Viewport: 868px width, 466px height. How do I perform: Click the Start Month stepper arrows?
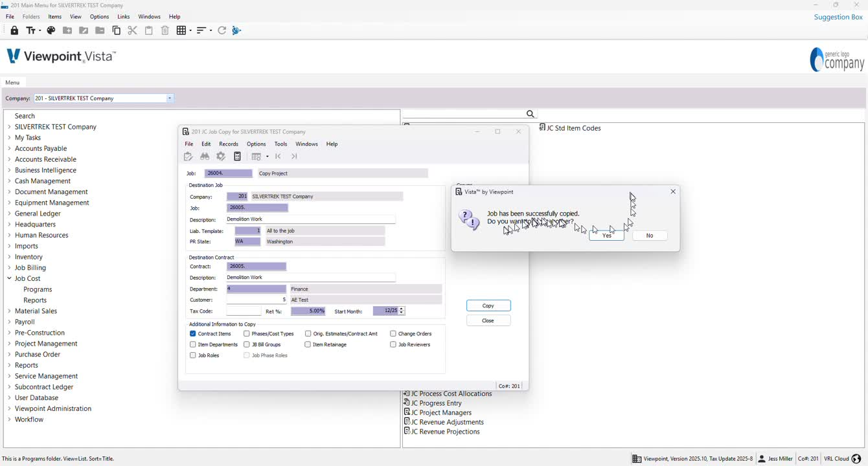pyautogui.click(x=402, y=311)
